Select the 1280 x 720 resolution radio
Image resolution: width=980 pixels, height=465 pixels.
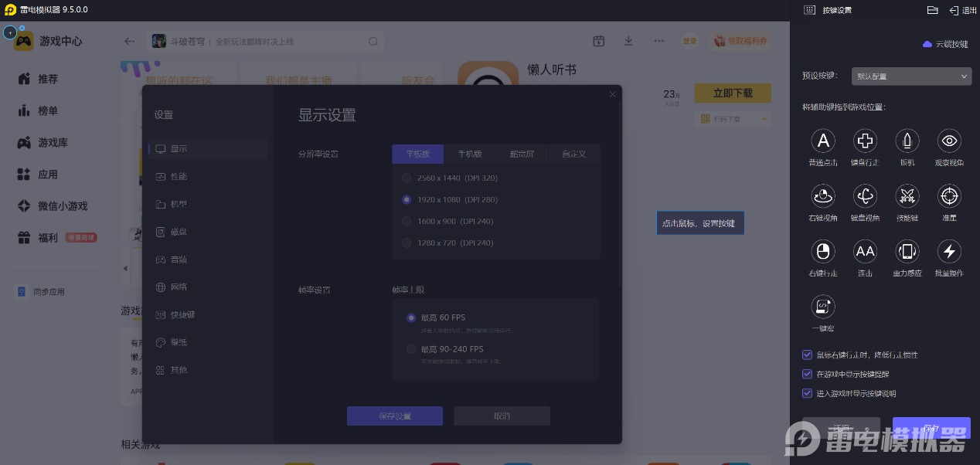tap(407, 243)
